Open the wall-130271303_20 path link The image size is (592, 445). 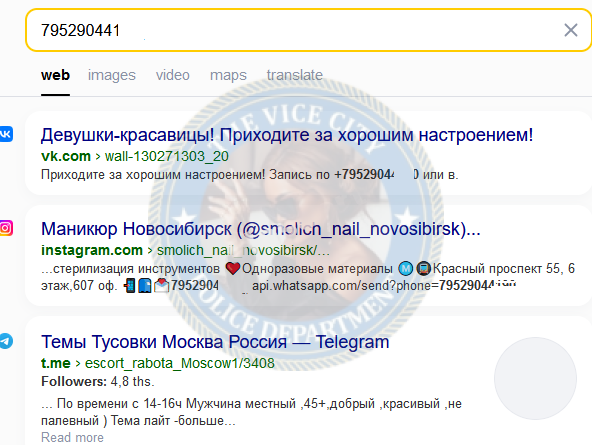click(x=166, y=156)
